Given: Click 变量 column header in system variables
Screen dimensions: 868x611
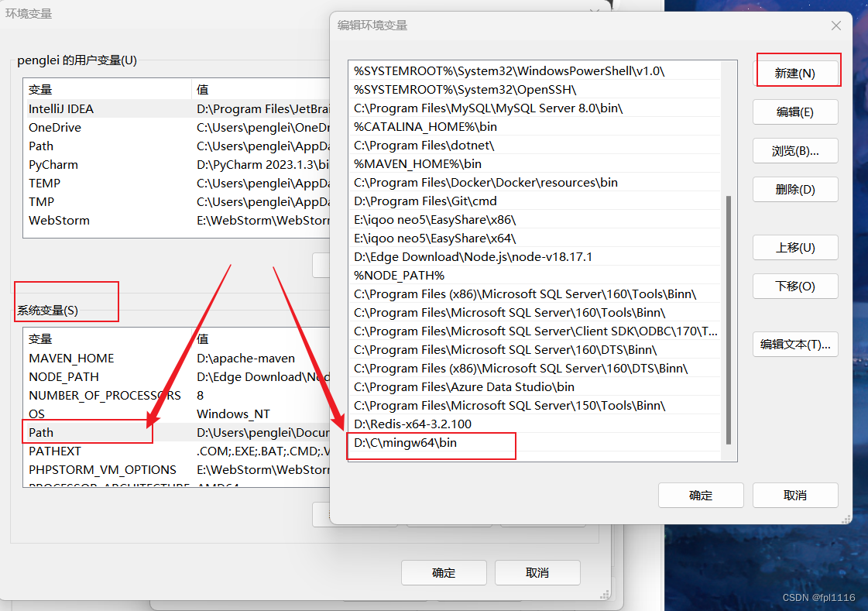Looking at the screenshot, I should click(108, 338).
